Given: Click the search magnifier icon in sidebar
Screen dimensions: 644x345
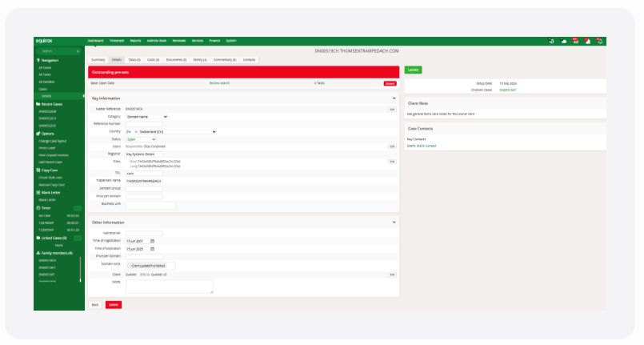Looking at the screenshot, I should click(x=78, y=51).
